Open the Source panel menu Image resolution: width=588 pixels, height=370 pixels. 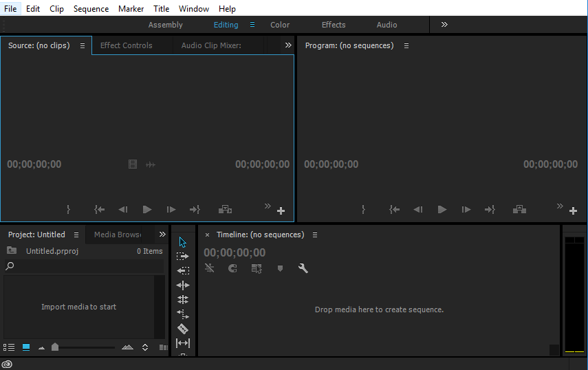[x=83, y=46]
